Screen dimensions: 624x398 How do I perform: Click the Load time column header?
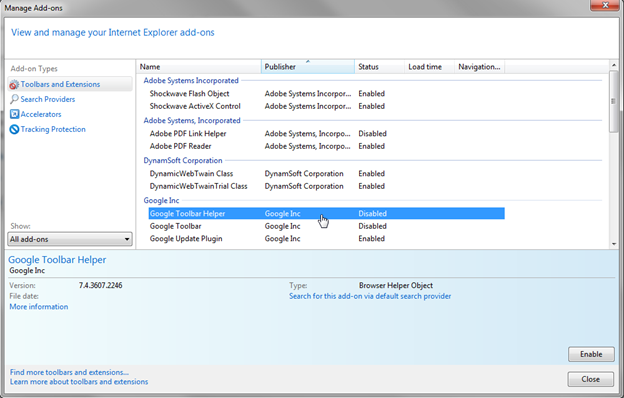(x=429, y=67)
